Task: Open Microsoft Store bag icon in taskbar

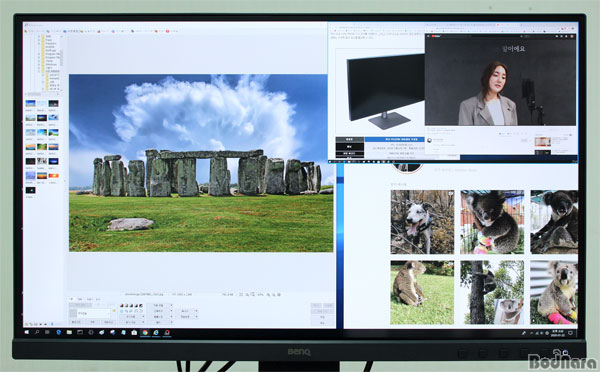Action: 134,333
